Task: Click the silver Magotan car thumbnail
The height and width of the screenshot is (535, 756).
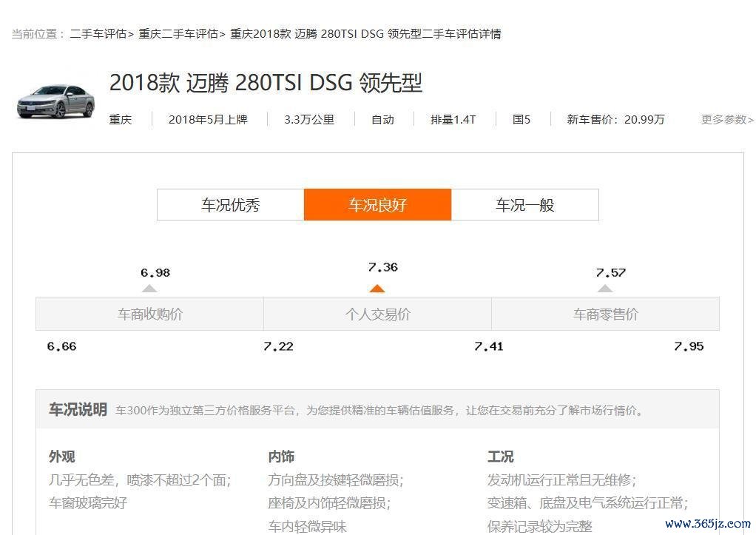Action: (x=56, y=102)
